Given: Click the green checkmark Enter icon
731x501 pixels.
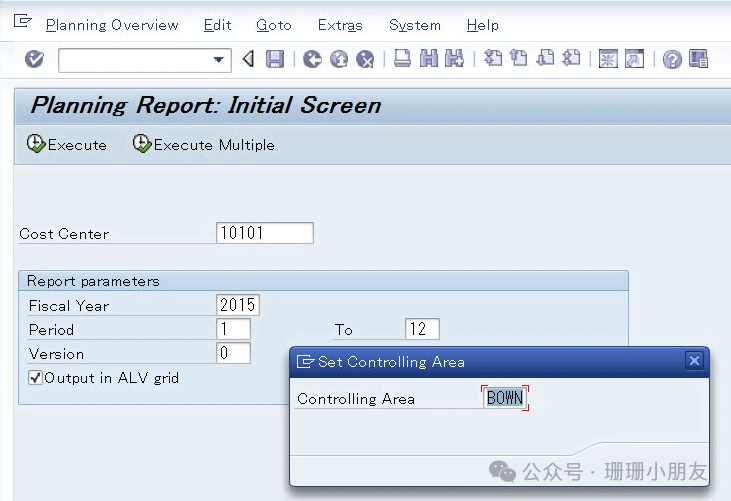Looking at the screenshot, I should (x=34, y=59).
